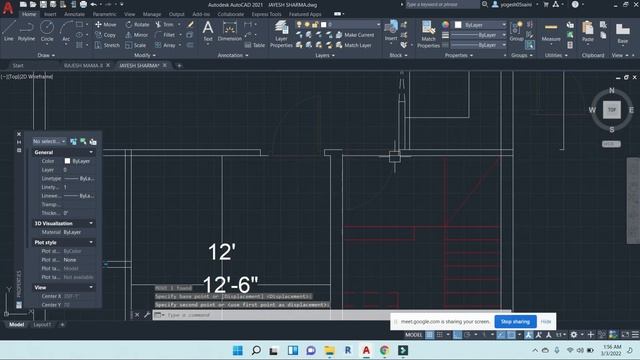Expand the Annotation panel dropdown
640x360 pixels.
tap(233, 55)
